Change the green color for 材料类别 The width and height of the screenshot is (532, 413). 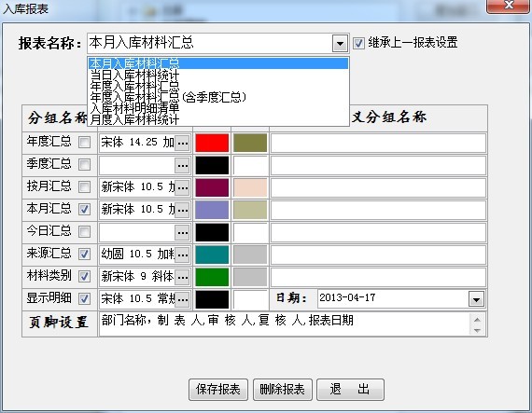click(x=212, y=277)
